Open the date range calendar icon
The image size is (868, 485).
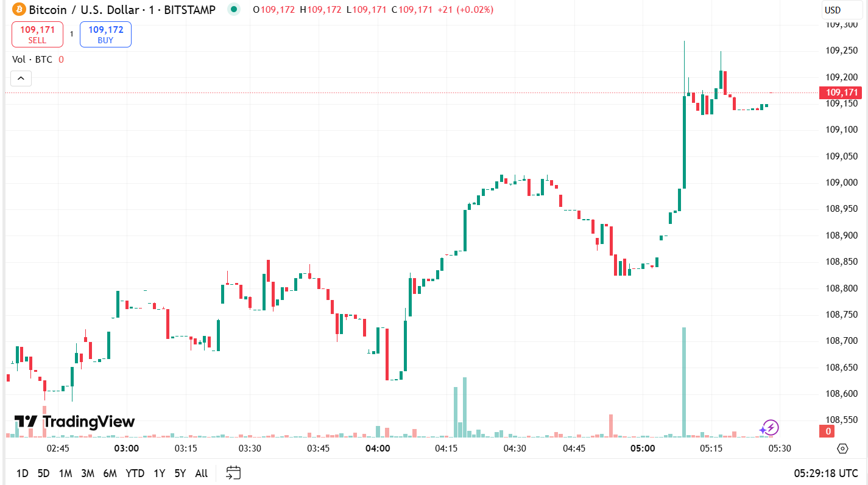(x=233, y=473)
